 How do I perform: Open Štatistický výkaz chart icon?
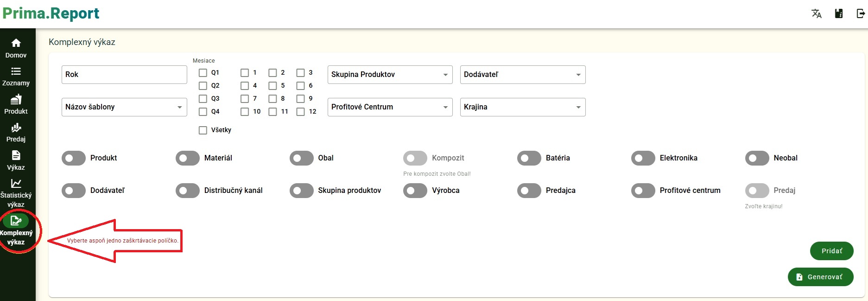pyautogui.click(x=16, y=183)
